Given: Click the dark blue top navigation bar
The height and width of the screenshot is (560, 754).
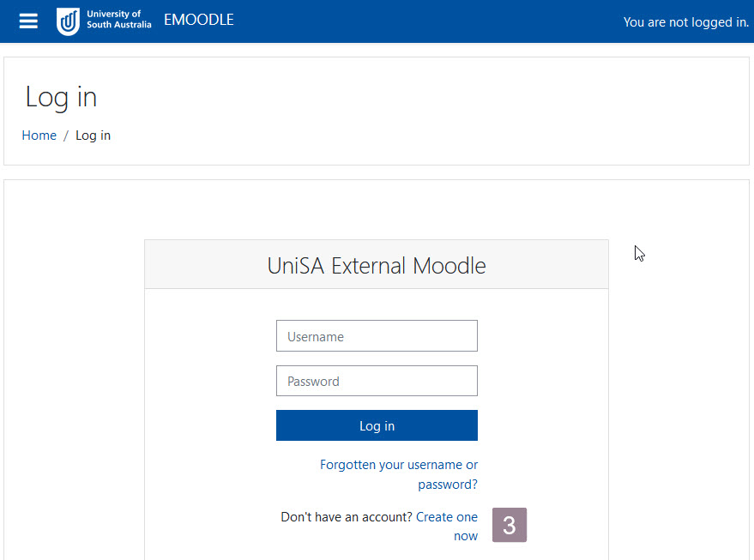Looking at the screenshot, I should (x=386, y=21).
